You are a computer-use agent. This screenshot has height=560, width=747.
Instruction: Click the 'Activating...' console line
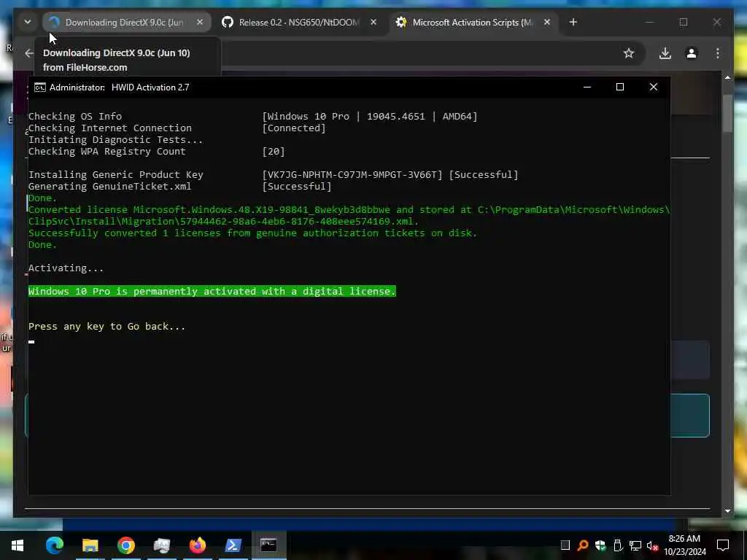pos(66,268)
